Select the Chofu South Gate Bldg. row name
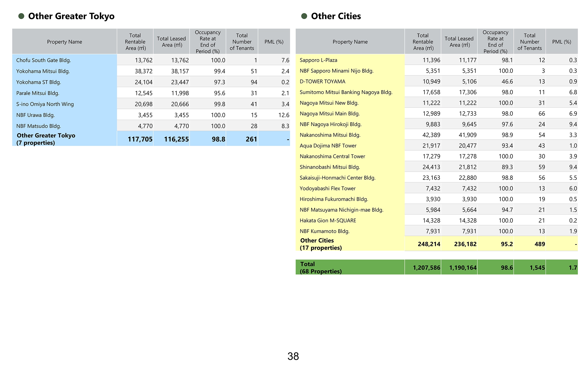 pyautogui.click(x=43, y=60)
